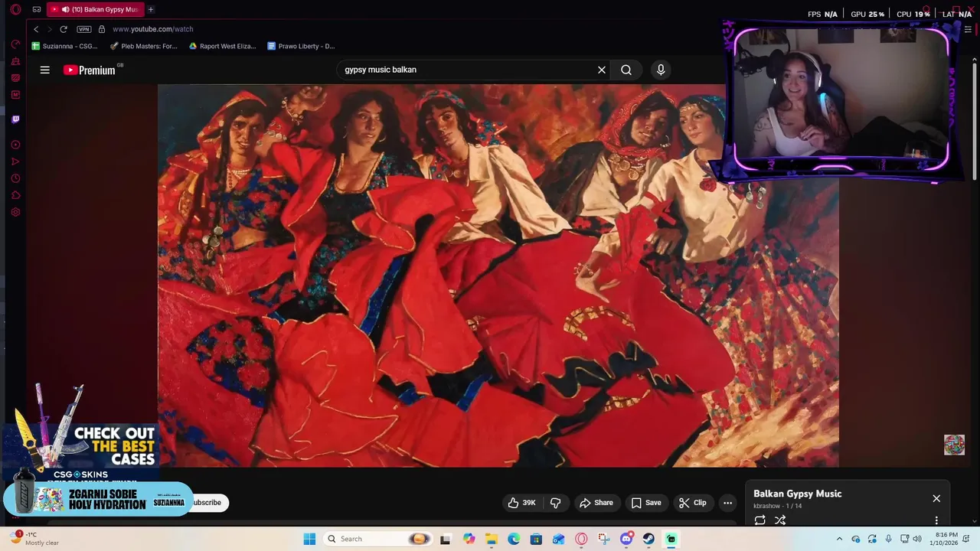Toggle loop playlist
Screen dimensions: 980x551
point(759,520)
